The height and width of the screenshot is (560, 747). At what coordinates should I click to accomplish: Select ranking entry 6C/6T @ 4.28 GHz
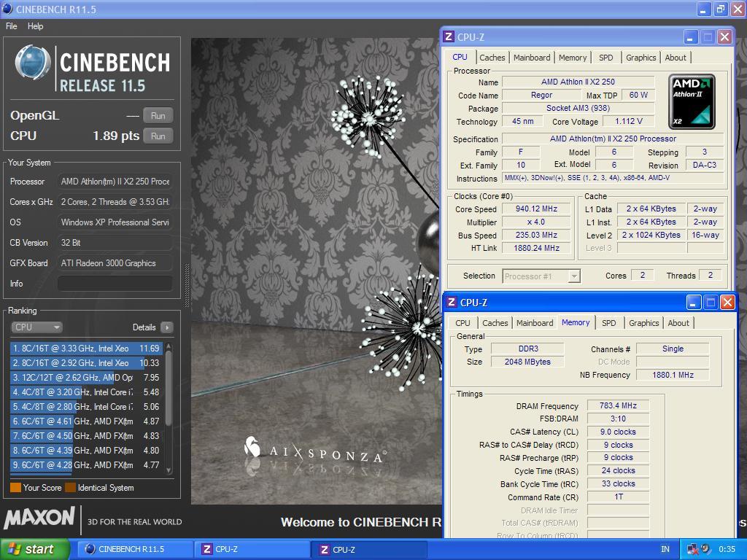87,465
